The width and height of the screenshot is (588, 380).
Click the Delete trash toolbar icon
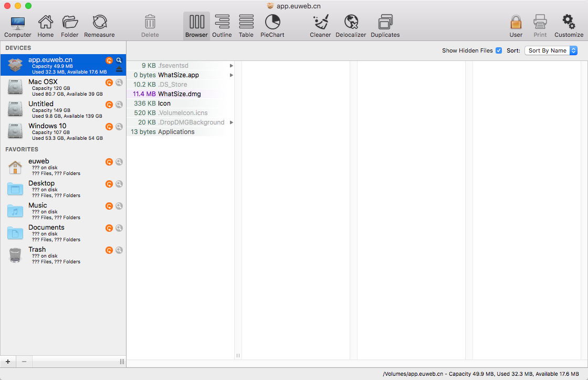150,26
